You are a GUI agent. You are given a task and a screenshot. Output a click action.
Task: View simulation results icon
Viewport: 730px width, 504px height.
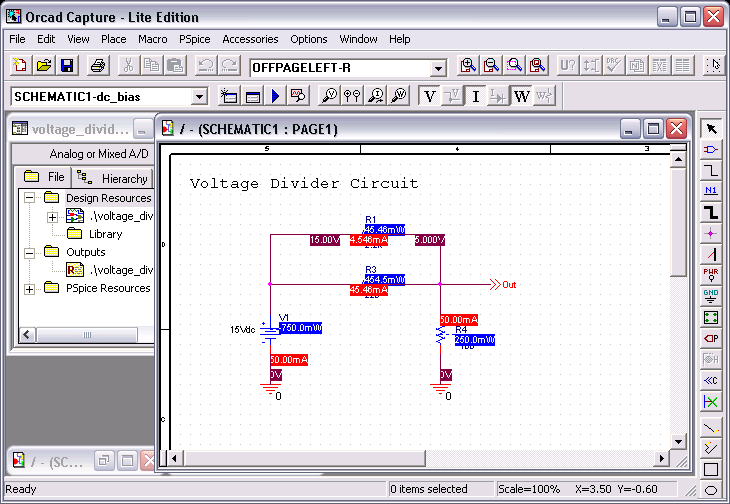(x=298, y=96)
